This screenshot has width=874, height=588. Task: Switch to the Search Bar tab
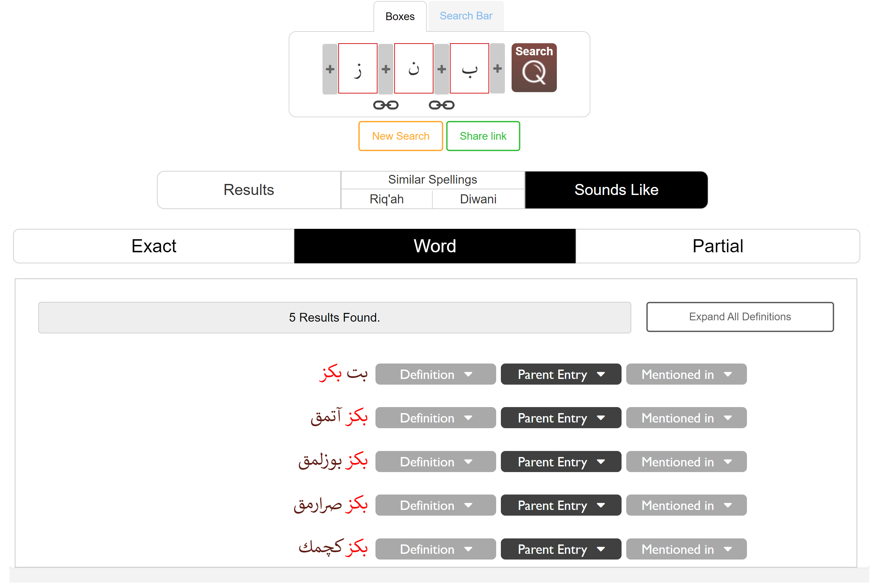[466, 16]
